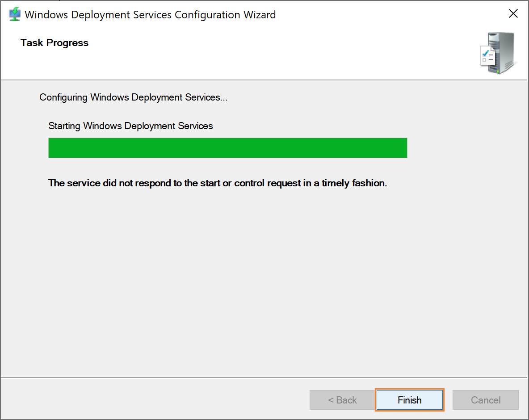
Task: Click the greyed-out Cancel button
Action: pos(486,400)
